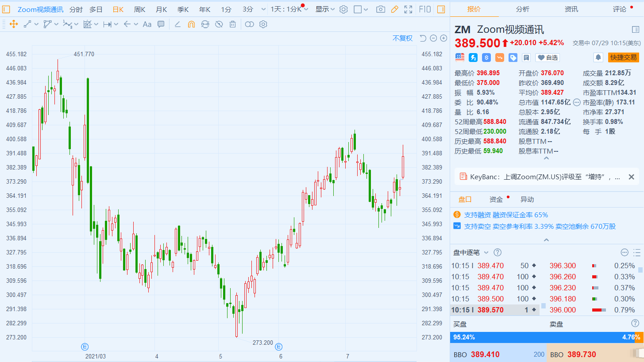Toggle the right quote panel icon
The height and width of the screenshot is (362, 644).
point(441,9)
